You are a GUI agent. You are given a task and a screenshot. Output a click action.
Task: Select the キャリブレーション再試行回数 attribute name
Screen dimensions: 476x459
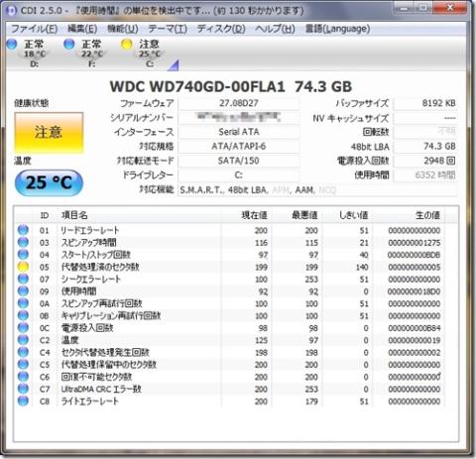tap(111, 315)
